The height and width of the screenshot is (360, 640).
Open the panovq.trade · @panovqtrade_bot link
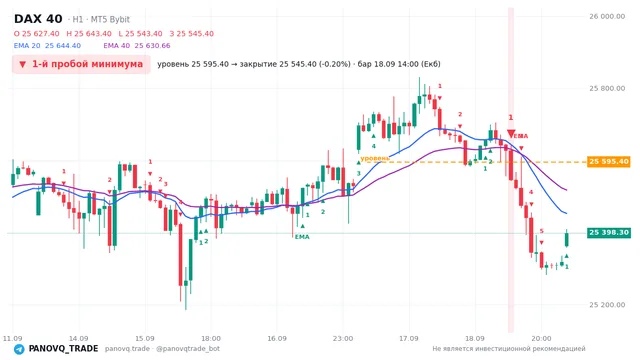click(162, 349)
